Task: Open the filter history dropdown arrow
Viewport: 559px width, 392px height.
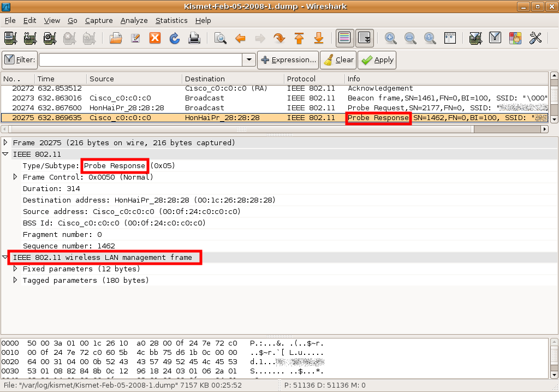Action: (249, 60)
